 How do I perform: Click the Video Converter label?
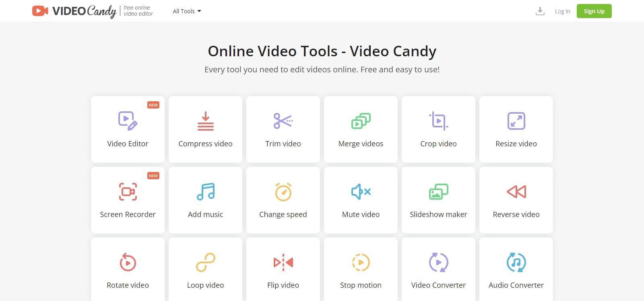(x=438, y=285)
